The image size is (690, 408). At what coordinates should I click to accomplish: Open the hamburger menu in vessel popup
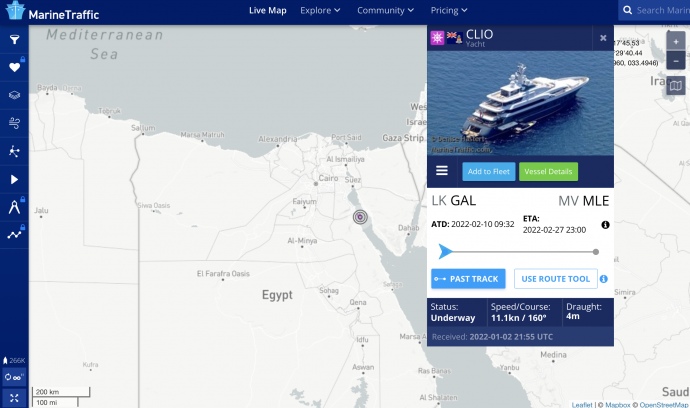pos(442,171)
